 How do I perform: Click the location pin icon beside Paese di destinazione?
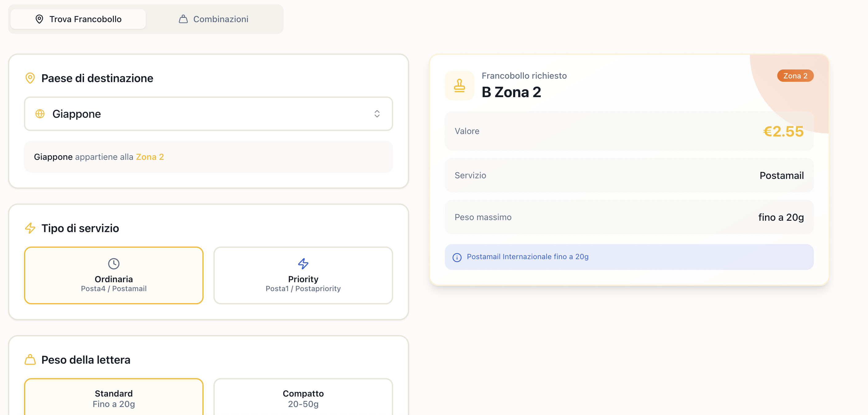pos(30,78)
